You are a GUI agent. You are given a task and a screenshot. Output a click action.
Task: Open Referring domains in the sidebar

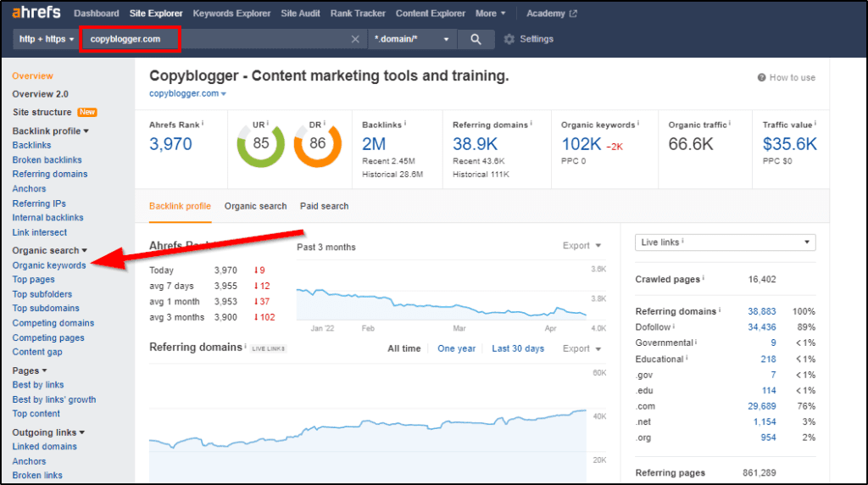(50, 174)
